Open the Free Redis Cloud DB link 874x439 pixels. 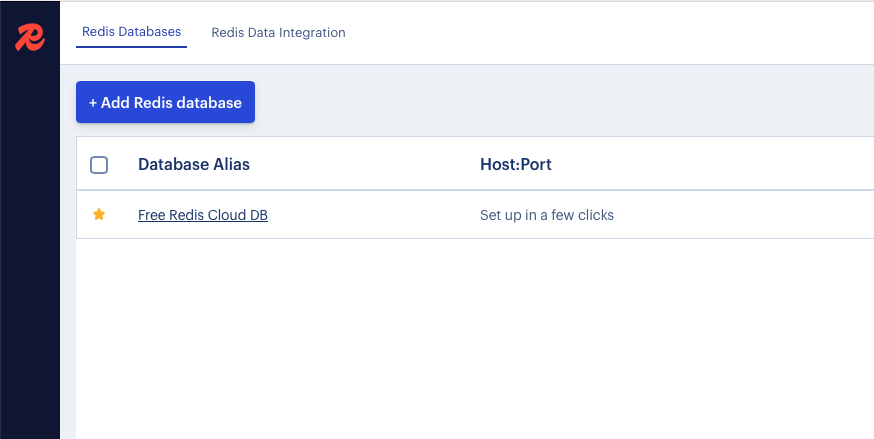pyautogui.click(x=203, y=215)
